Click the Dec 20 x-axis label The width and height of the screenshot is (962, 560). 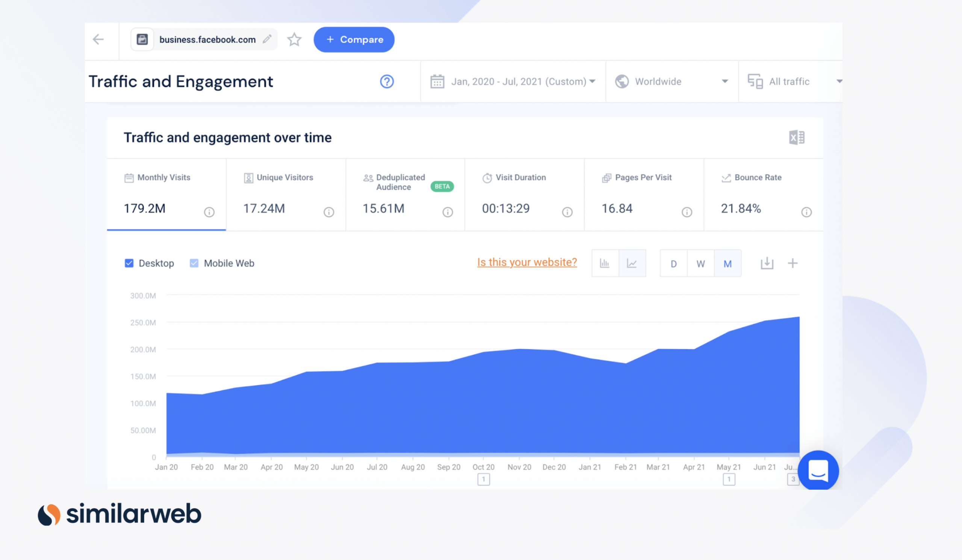point(554,467)
